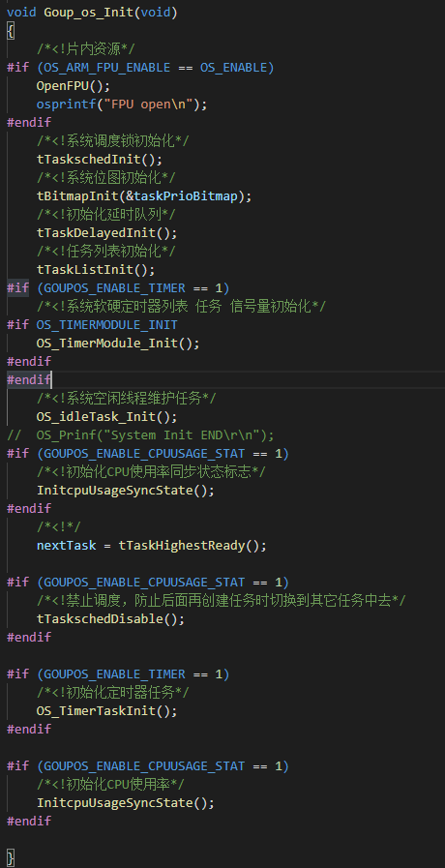
Task: Click the Goup_os_Init function name
Action: pos(89,13)
